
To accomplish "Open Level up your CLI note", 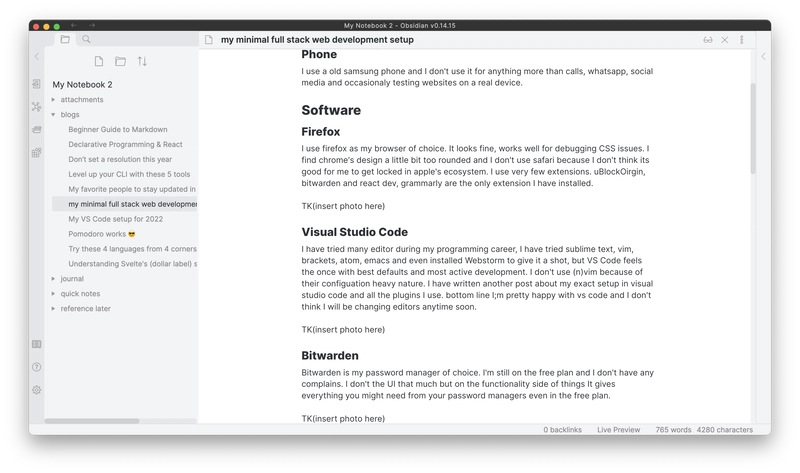I will pos(129,174).
